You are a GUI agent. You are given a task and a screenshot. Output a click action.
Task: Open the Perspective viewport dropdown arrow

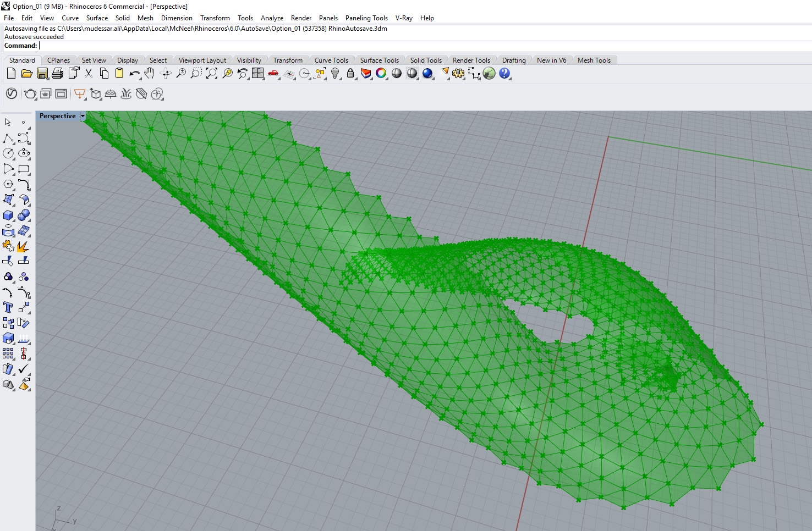(x=83, y=116)
